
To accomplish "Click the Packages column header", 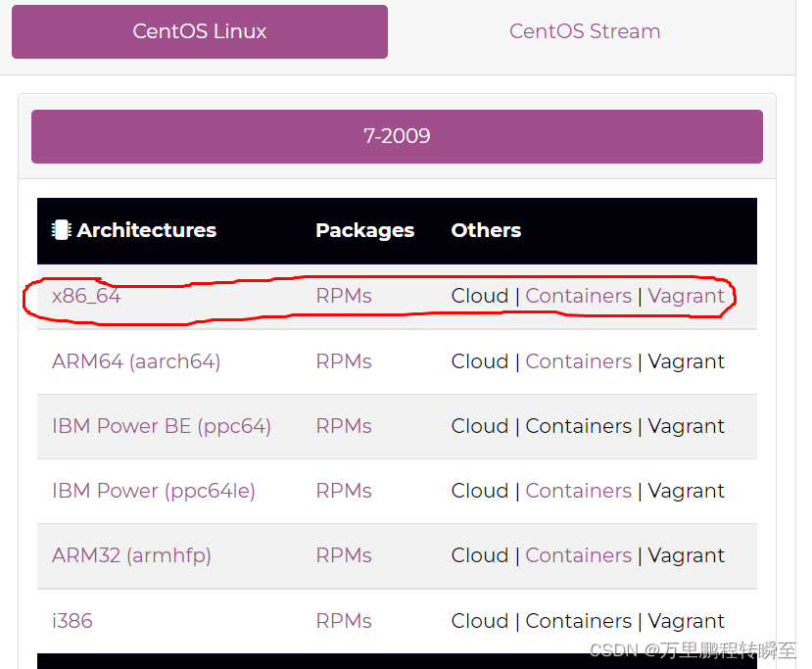I will pyautogui.click(x=365, y=230).
